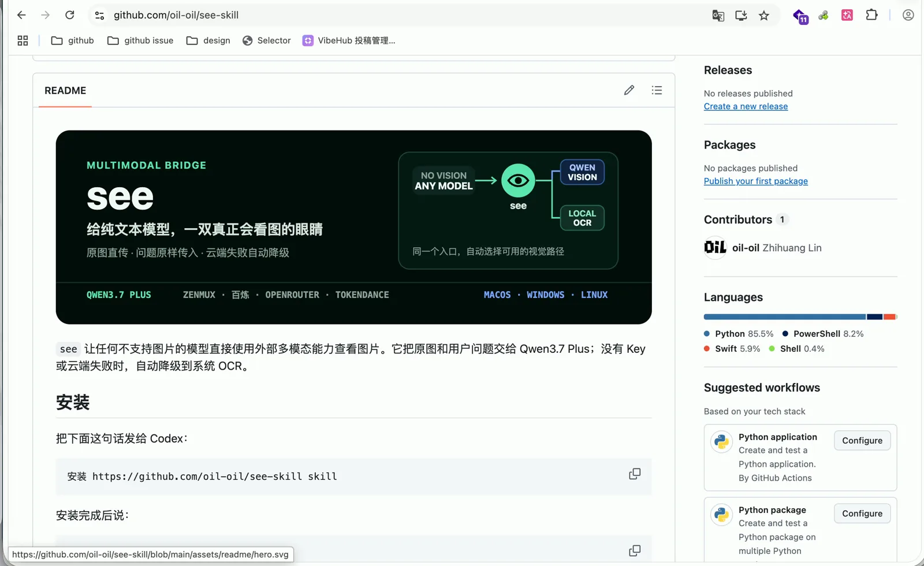Go back with the browser back arrow
Image resolution: width=924 pixels, height=566 pixels.
pyautogui.click(x=21, y=15)
